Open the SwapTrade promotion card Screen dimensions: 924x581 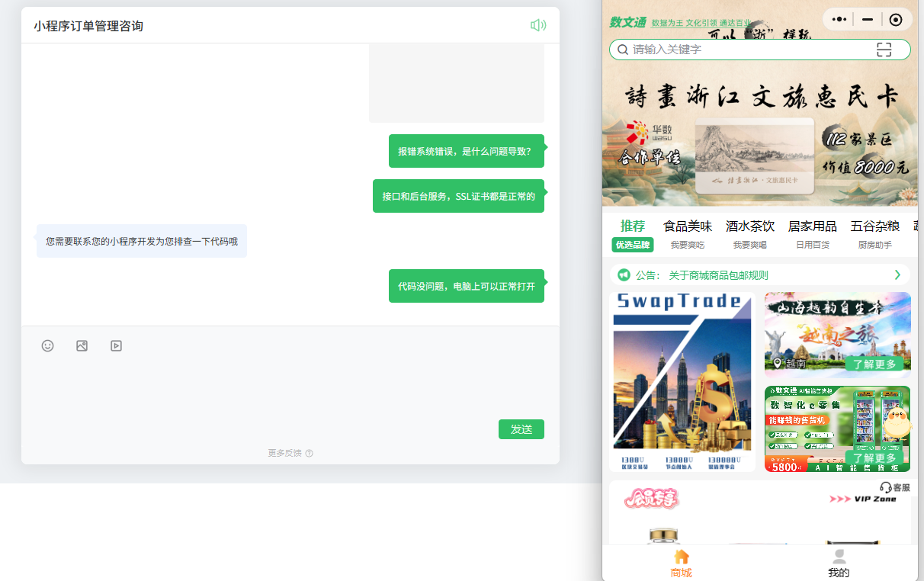[x=682, y=382]
